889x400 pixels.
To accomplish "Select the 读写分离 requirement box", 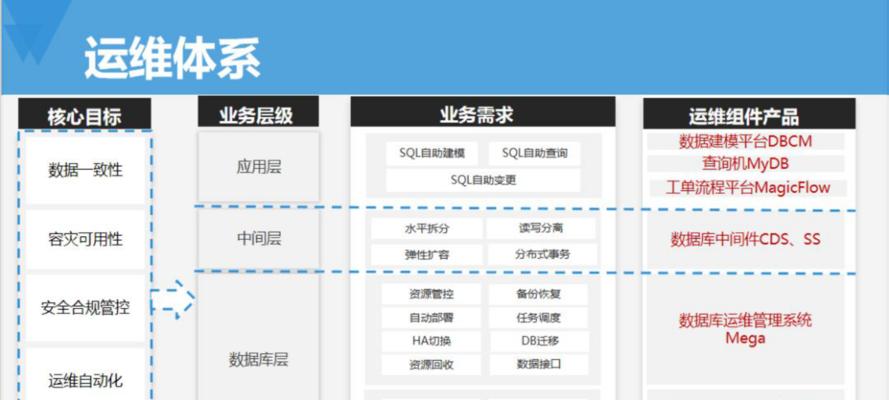I will coord(541,229).
